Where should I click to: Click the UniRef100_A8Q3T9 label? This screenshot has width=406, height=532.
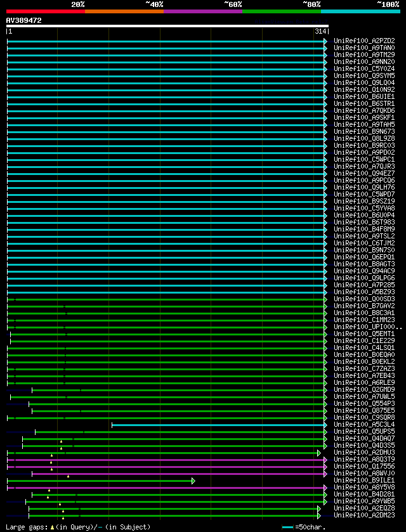pos(364,460)
